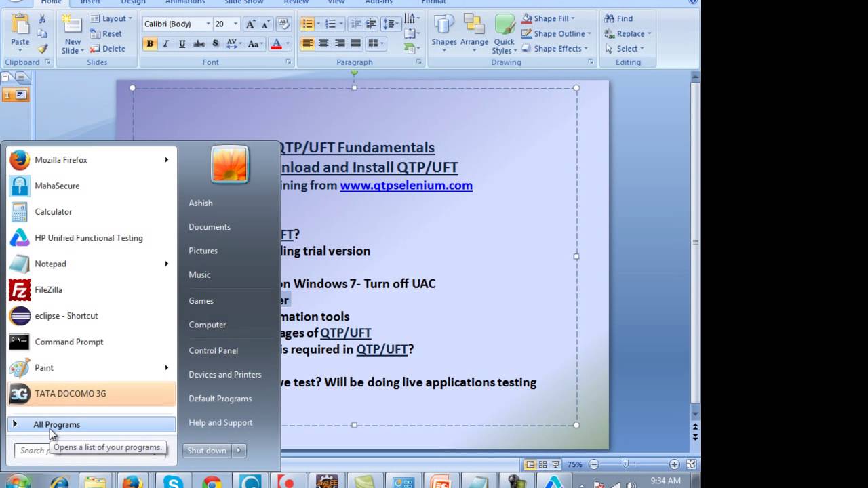Select Command Prompt in the Start menu
Image resolution: width=868 pixels, height=488 pixels.
pos(92,342)
